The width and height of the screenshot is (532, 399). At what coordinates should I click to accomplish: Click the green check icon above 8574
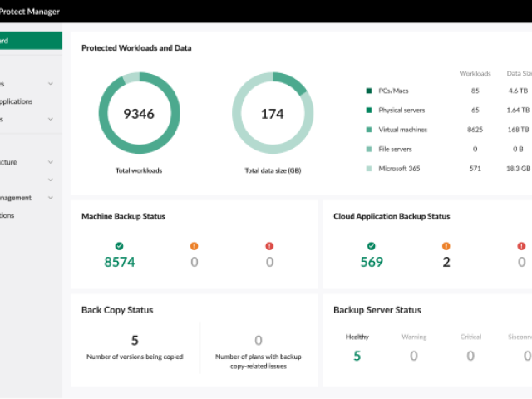(x=119, y=246)
